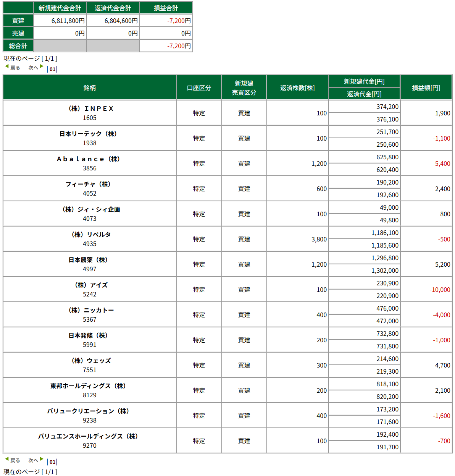Click the 返済株数[株] column header

[x=297, y=87]
